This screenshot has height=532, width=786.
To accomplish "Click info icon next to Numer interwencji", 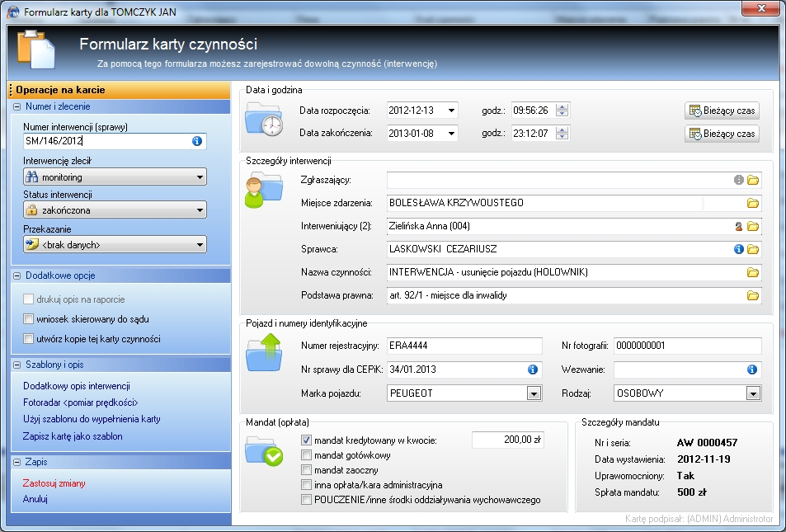I will point(197,141).
